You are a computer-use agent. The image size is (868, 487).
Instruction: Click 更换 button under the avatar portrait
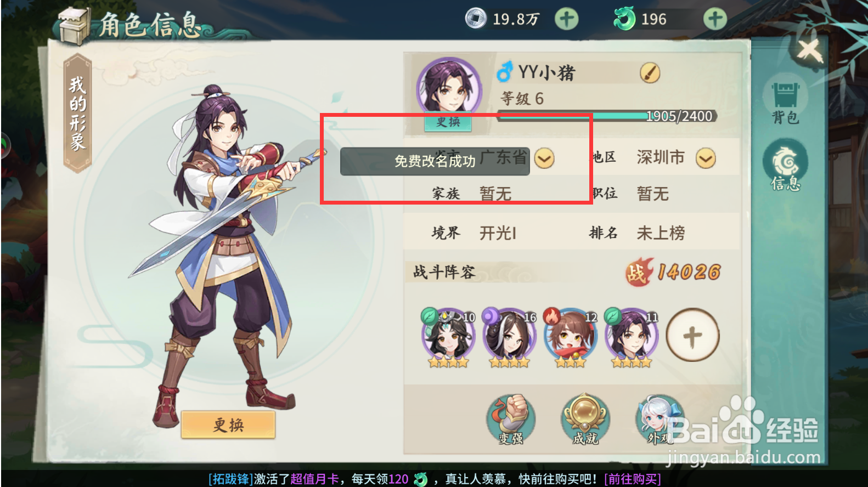448,122
